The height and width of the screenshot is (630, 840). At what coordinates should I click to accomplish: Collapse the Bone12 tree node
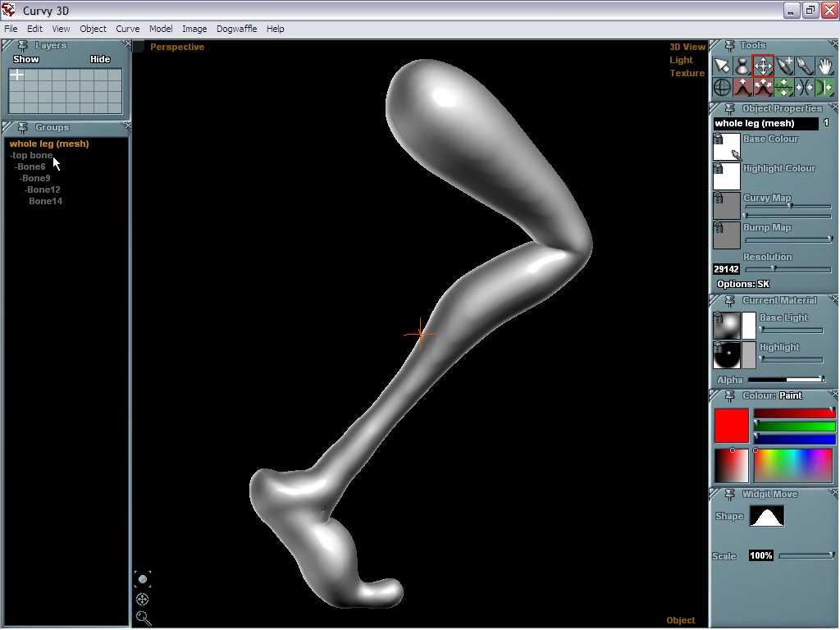[27, 189]
